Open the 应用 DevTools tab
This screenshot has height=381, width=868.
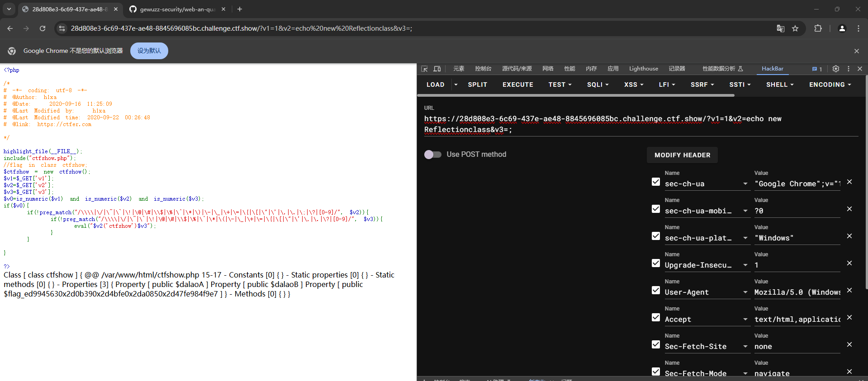613,69
